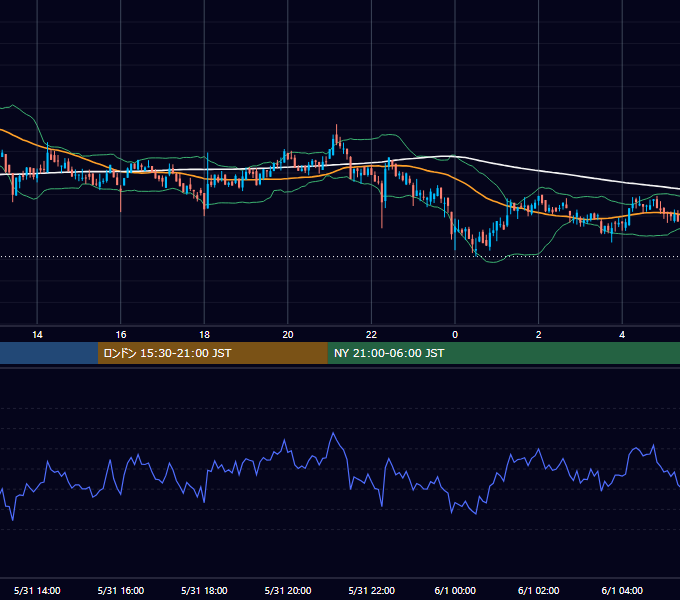Click the 22 hour label on price chart axis
680x600 pixels.
[x=371, y=335]
